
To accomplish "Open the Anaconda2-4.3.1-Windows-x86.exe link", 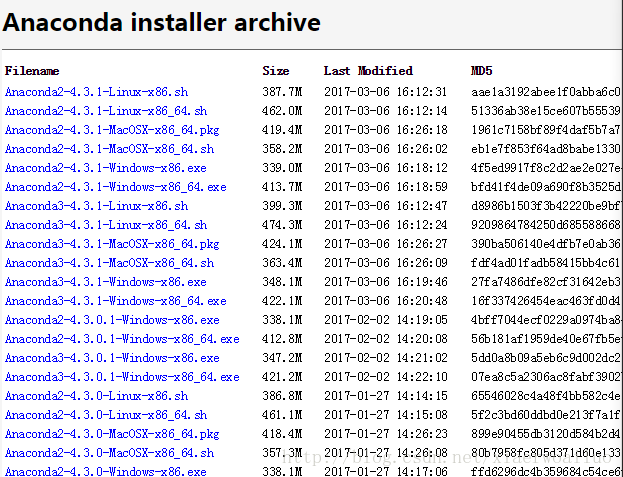I will click(106, 168).
